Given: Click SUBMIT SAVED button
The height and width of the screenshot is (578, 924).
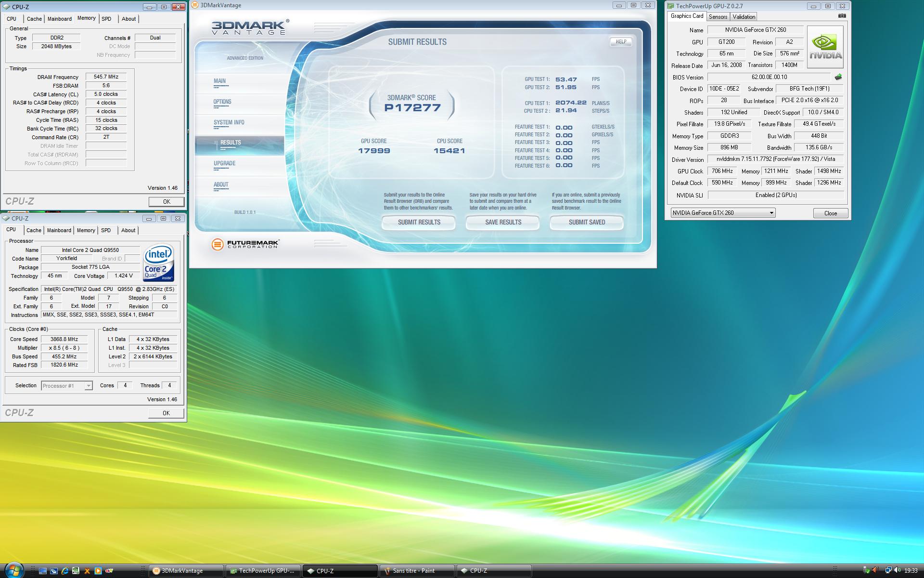Looking at the screenshot, I should pos(587,223).
